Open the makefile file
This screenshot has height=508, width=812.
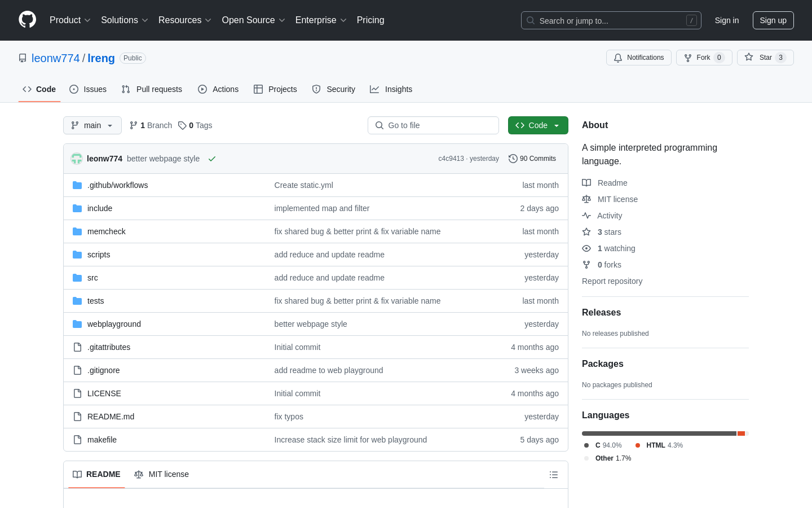102,440
